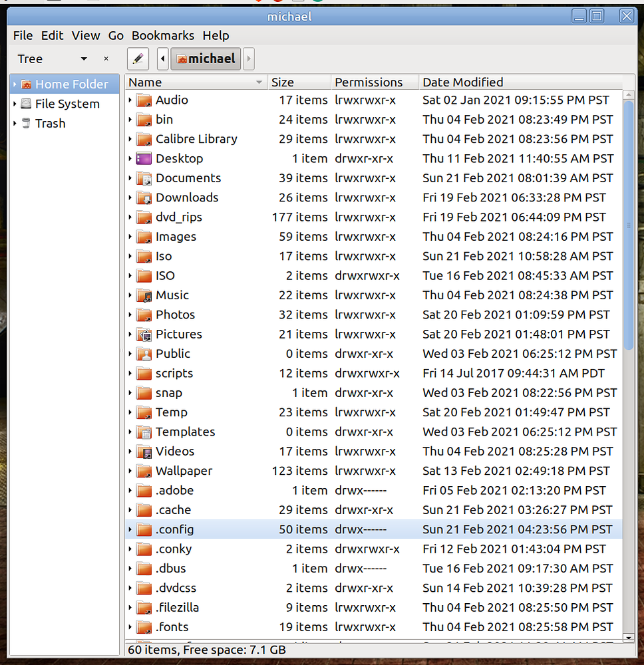Open the .config folder icon
The image size is (644, 665).
(144, 529)
